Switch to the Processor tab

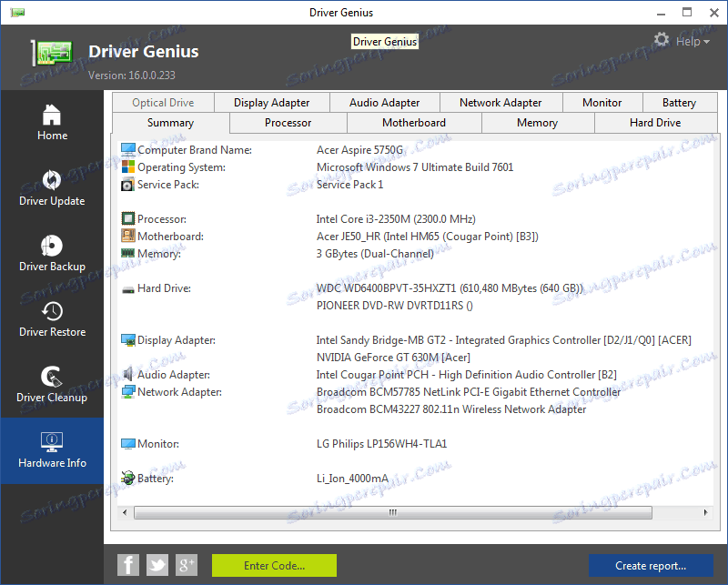pyautogui.click(x=288, y=123)
